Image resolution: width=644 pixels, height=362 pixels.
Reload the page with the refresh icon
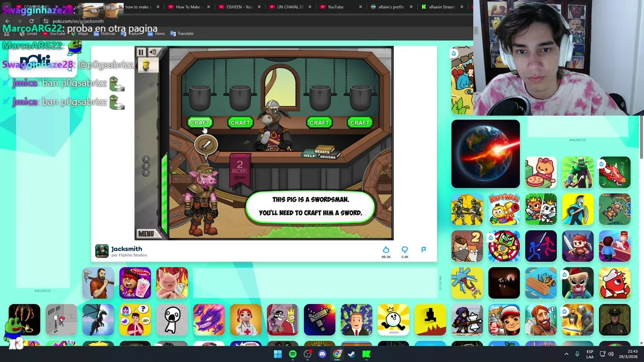31,21
